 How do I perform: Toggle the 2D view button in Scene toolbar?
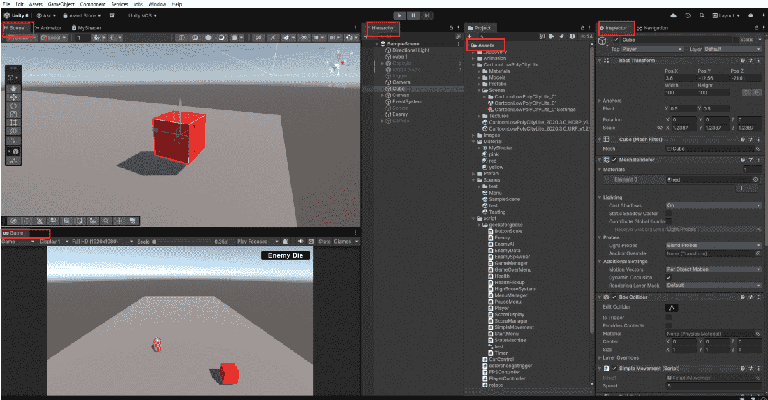(259, 37)
